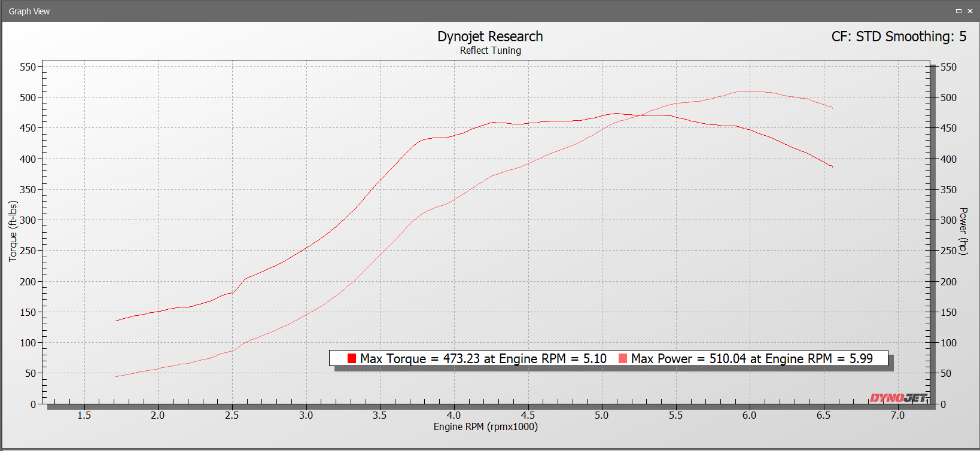Click the Dynojet logo in chart corner
The image size is (980, 451).
click(x=898, y=398)
